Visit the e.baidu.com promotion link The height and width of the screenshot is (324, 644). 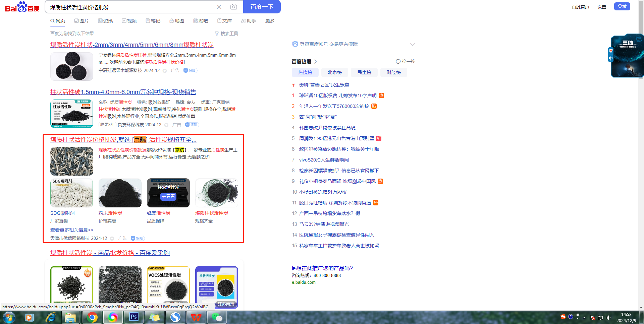tap(304, 282)
